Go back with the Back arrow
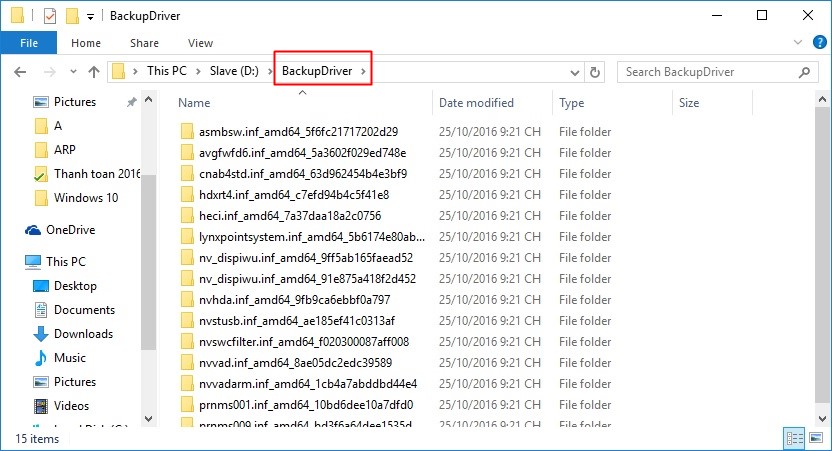The width and height of the screenshot is (832, 451). click(x=20, y=72)
